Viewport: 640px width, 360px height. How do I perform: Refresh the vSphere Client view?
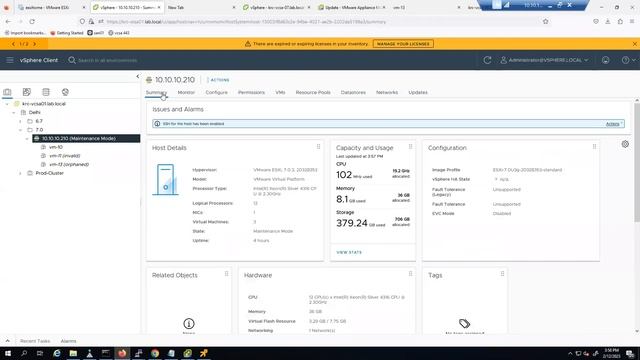pyautogui.click(x=487, y=60)
